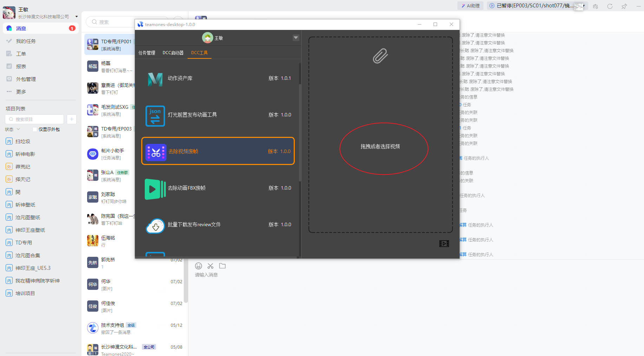Image resolution: width=644 pixels, height=356 pixels.
Task: Select the 灯光前置发布动画工具 json icon
Action: tap(155, 116)
